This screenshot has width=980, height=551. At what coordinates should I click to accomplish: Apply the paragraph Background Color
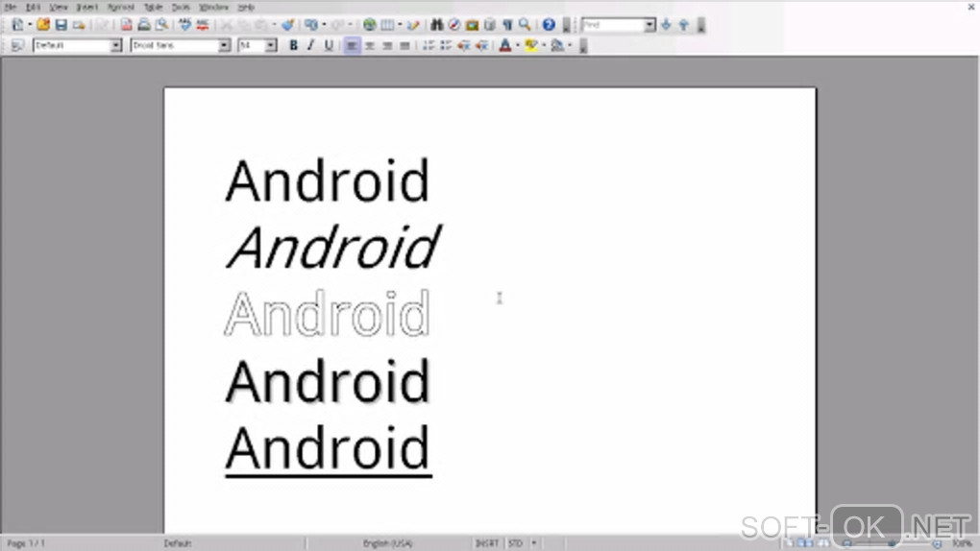[x=557, y=46]
